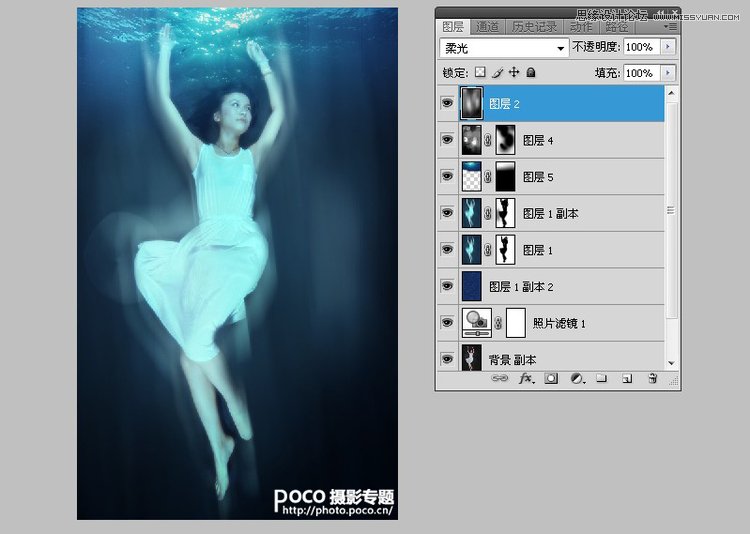This screenshot has width=750, height=534.
Task: Click the mask link chain on 图层 4
Action: click(488, 140)
